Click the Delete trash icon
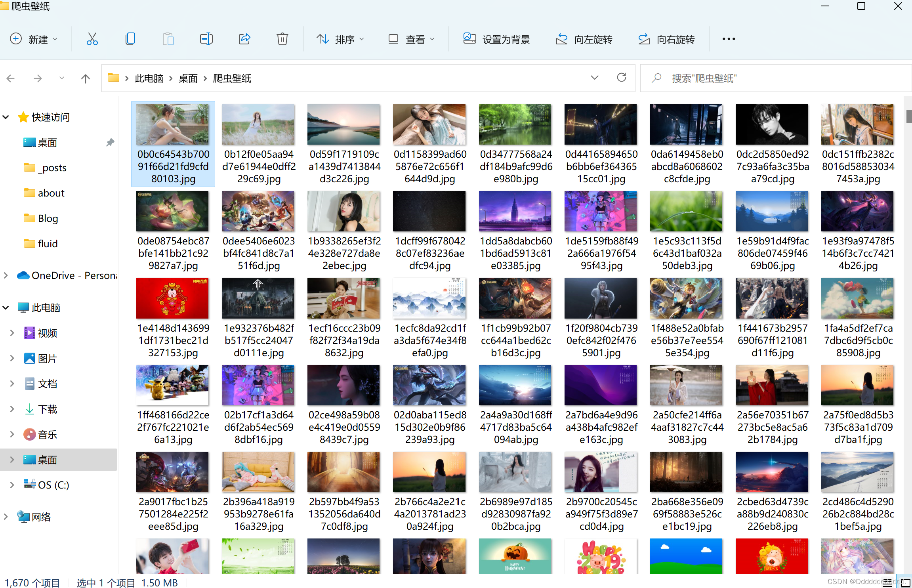The image size is (912, 588). click(x=282, y=39)
